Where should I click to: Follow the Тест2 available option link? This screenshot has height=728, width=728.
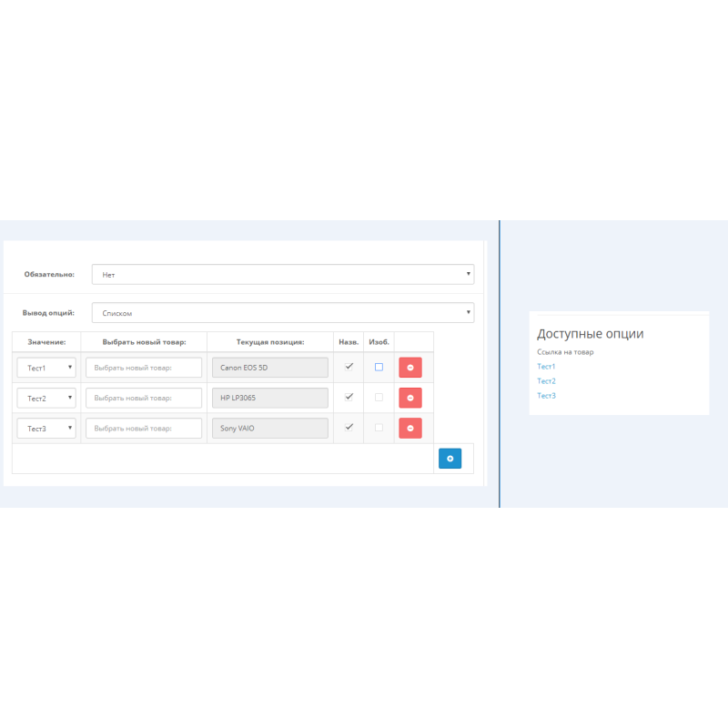(x=546, y=380)
